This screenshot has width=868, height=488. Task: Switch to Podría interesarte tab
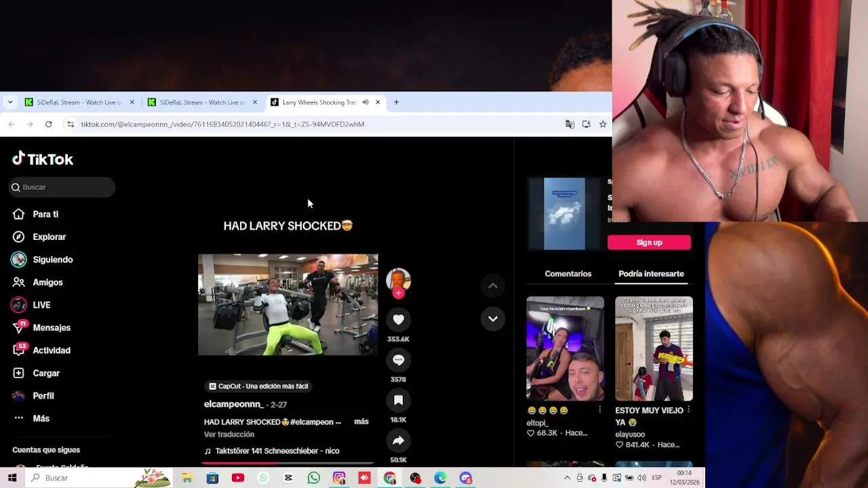coord(651,274)
